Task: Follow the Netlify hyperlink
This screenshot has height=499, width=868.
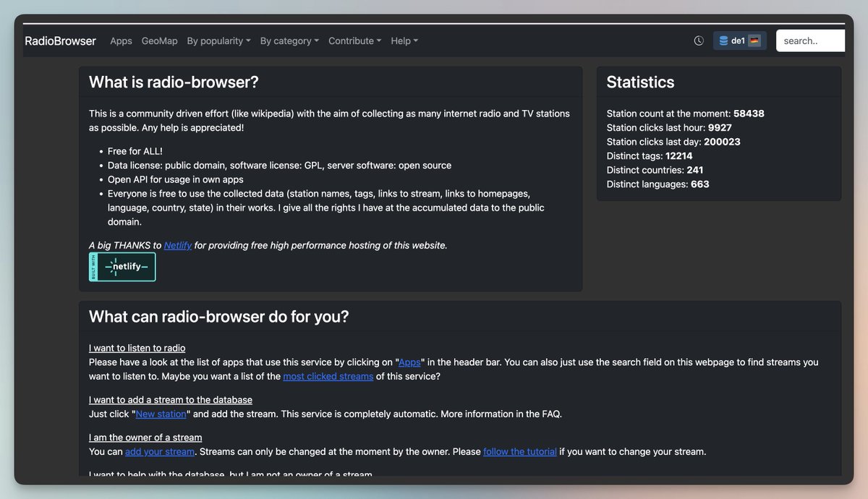Action: (178, 245)
